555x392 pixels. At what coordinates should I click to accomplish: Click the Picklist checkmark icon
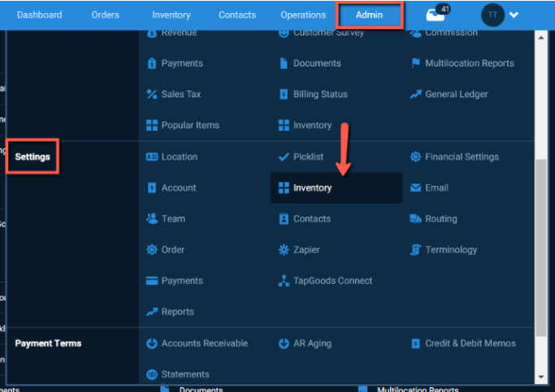(x=284, y=157)
